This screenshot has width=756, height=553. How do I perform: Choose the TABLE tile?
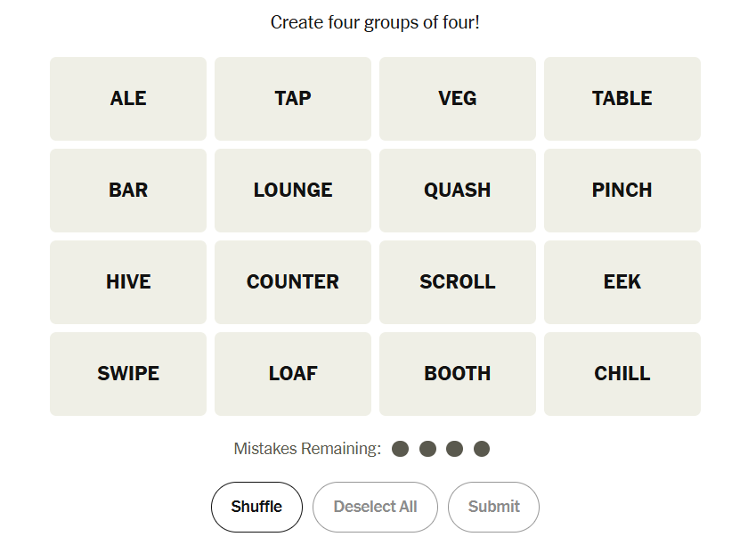622,99
